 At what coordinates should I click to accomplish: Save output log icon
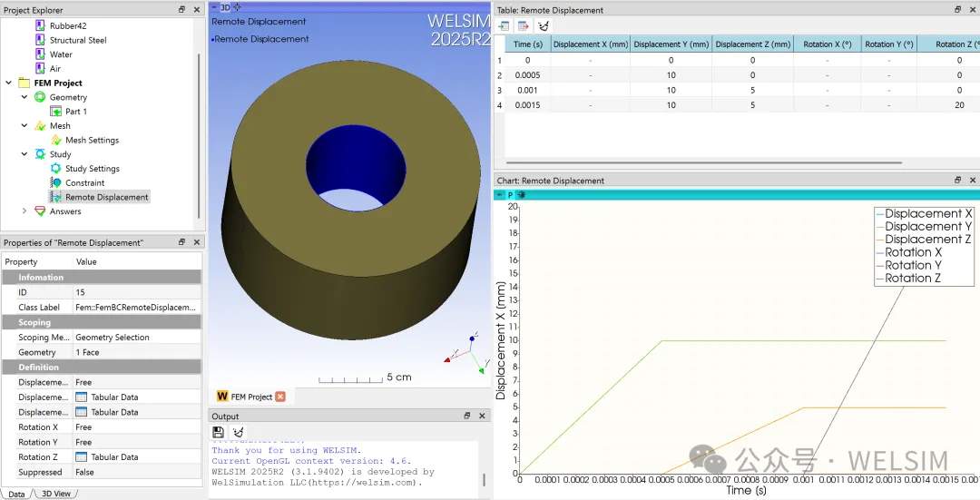pos(218,432)
